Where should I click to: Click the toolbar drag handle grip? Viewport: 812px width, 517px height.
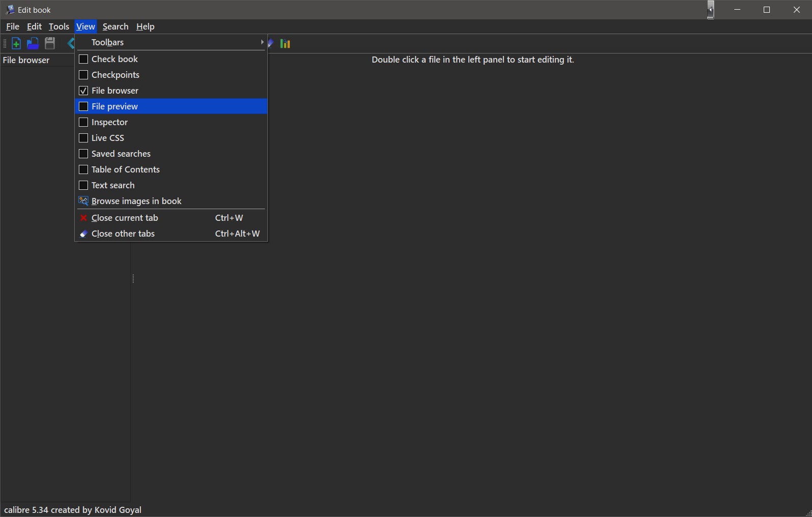pos(5,44)
